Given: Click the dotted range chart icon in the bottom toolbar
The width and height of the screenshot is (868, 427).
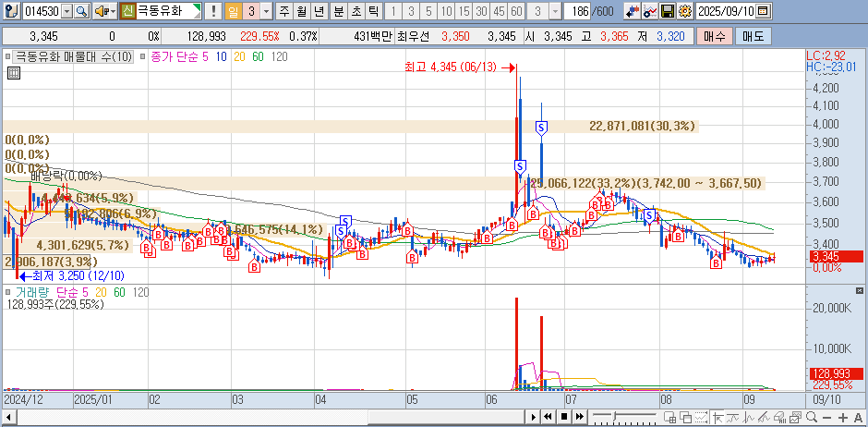Looking at the screenshot, I should pyautogui.click(x=702, y=417).
